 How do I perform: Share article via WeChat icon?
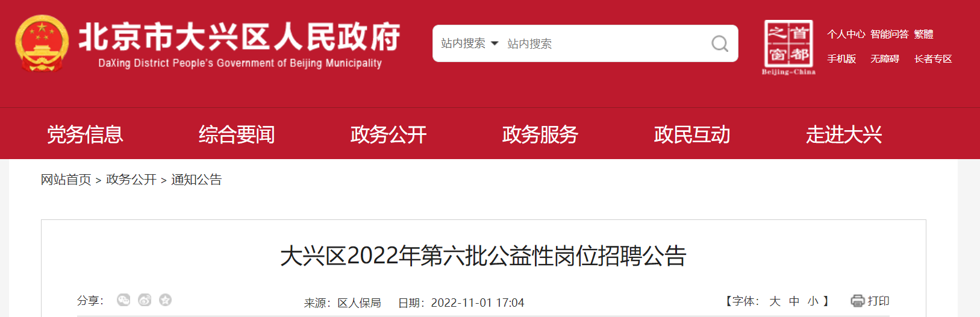coord(123,300)
